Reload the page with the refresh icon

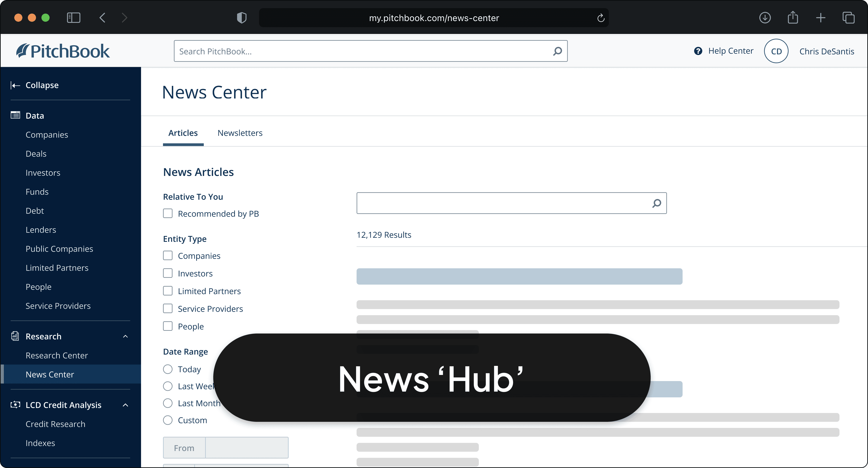click(x=601, y=18)
